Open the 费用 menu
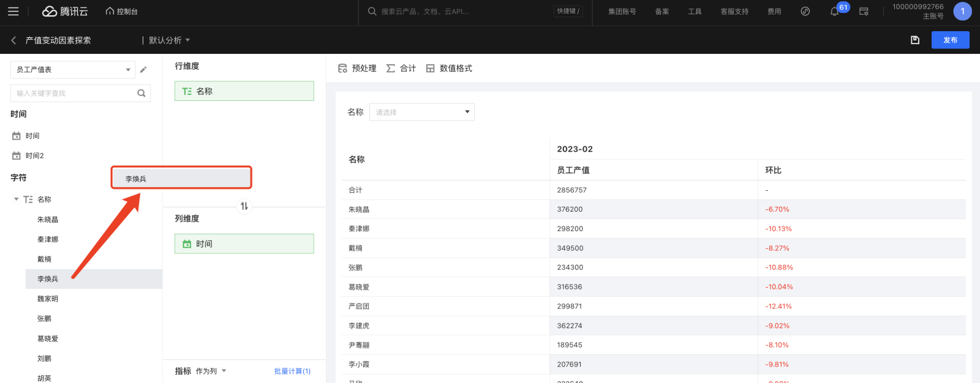980x383 pixels. coord(774,12)
